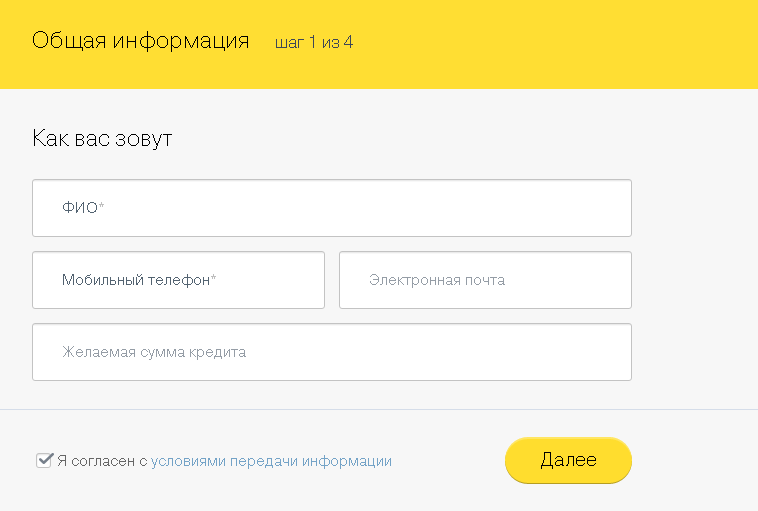Click the Мобильный телефон label text
This screenshot has height=511, width=758.
coord(135,280)
